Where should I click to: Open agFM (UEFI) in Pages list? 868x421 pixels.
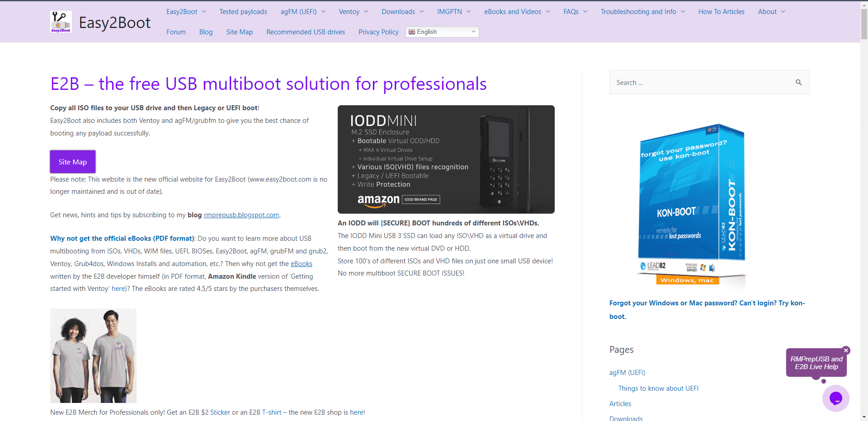pos(627,373)
